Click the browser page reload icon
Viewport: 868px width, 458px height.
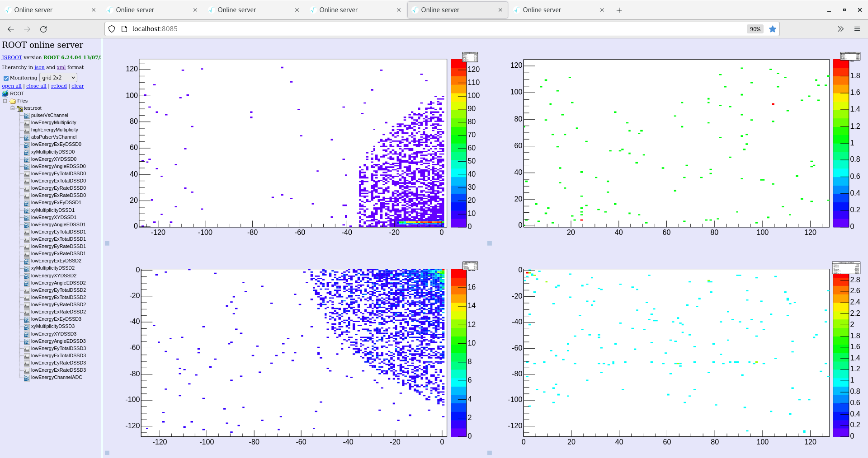[43, 29]
